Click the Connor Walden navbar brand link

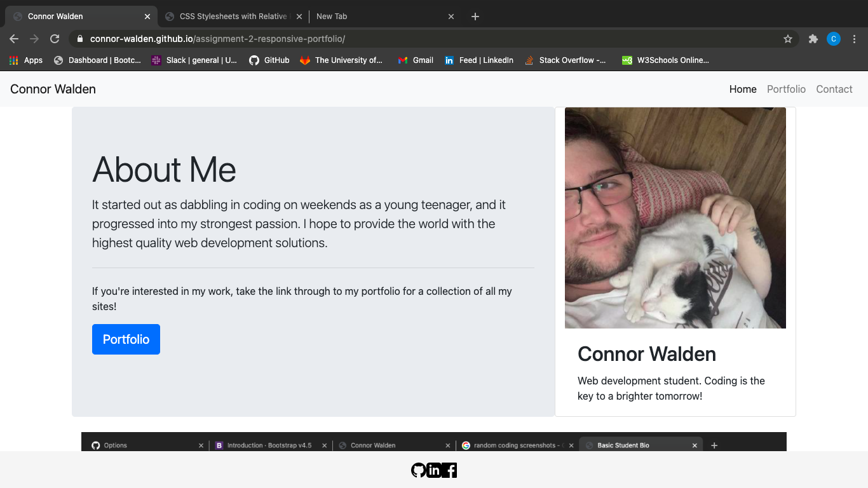(x=52, y=89)
